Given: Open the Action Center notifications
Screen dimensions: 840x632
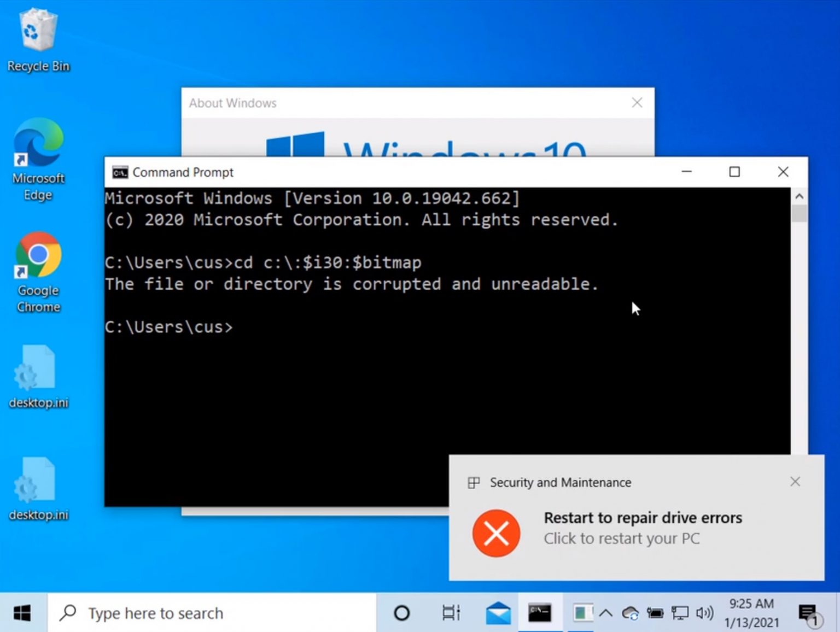Looking at the screenshot, I should [x=808, y=613].
